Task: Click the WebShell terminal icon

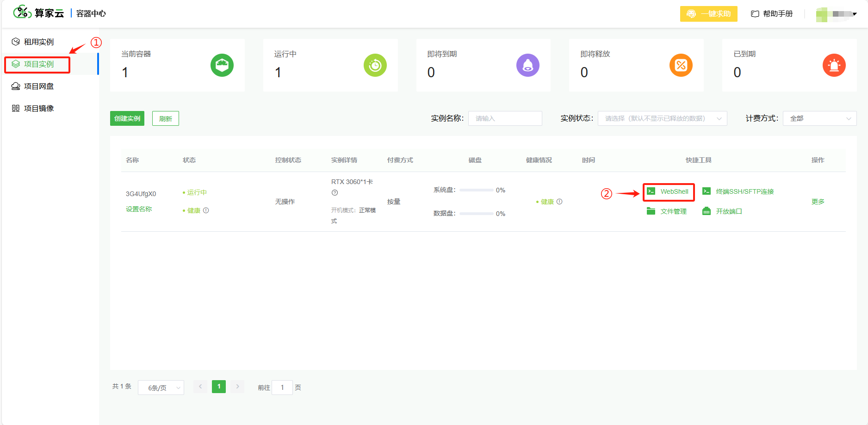Action: 651,191
